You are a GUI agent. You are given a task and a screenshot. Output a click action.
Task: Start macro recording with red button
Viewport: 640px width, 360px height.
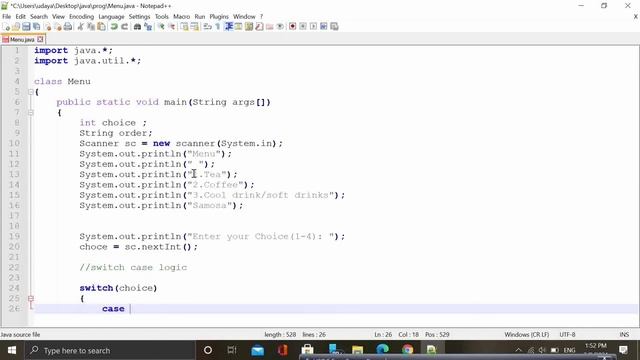(x=292, y=27)
